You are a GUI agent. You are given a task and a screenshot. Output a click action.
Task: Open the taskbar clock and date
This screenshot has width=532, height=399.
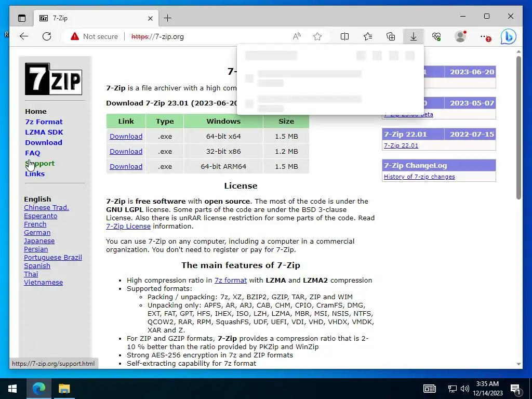(x=487, y=389)
